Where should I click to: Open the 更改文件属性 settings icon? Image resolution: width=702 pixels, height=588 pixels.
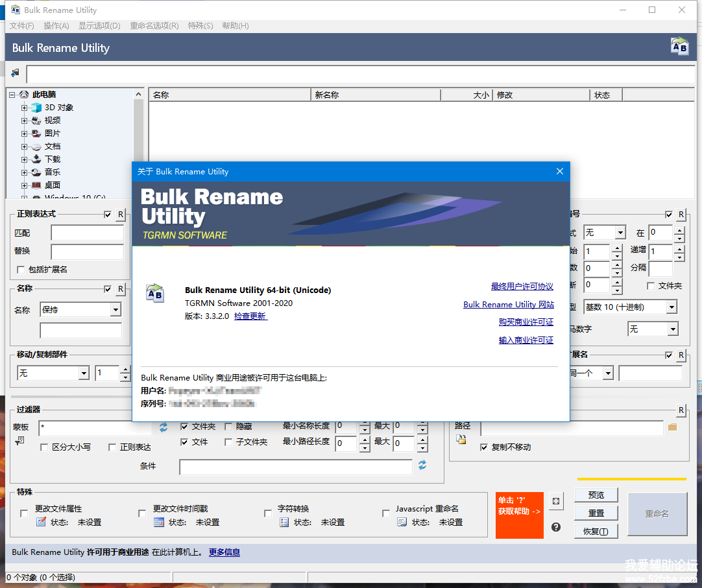point(41,522)
